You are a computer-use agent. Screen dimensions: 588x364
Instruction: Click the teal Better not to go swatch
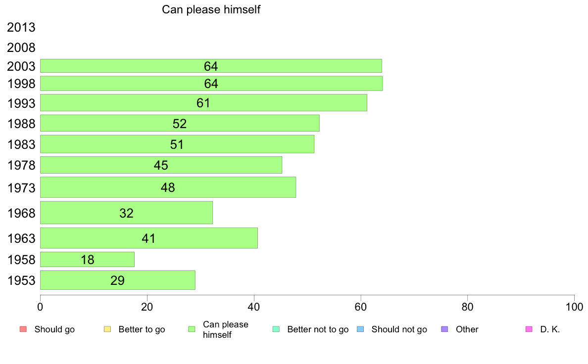[276, 329]
